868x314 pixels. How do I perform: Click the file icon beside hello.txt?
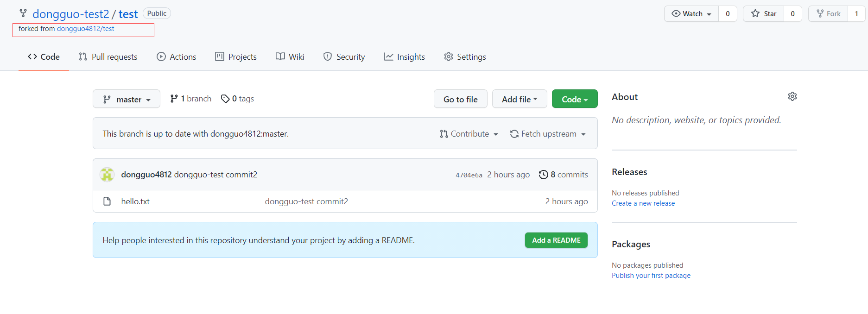tap(107, 201)
